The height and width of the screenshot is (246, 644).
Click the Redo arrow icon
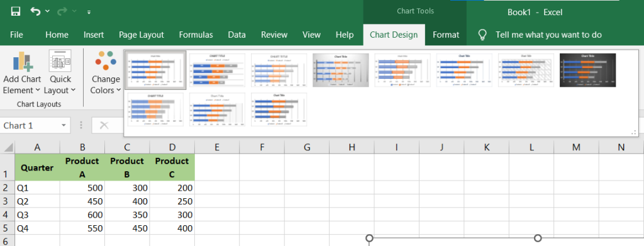pos(62,11)
